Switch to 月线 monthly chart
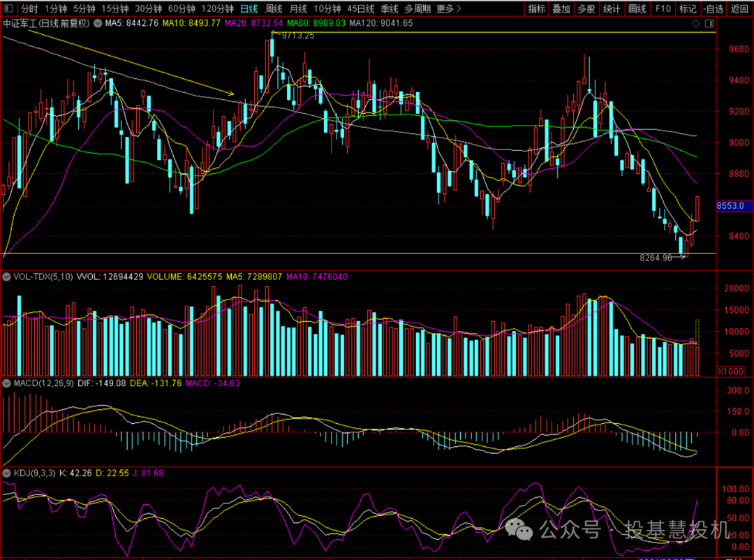Viewport: 754px width, 560px height. pyautogui.click(x=298, y=8)
